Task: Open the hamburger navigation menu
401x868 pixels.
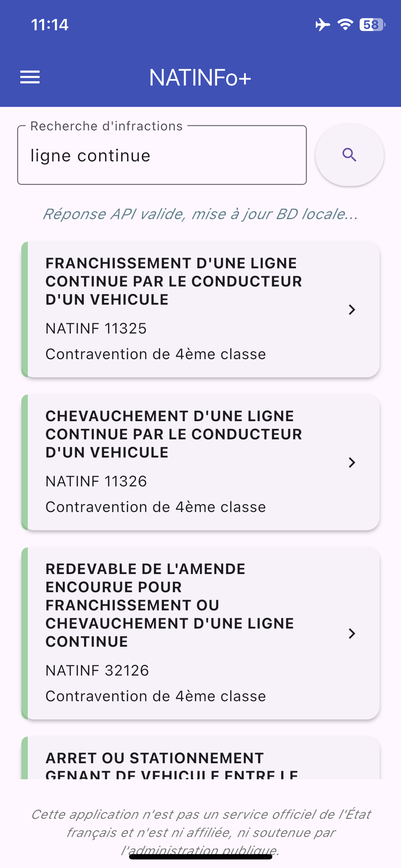Action: 30,77
